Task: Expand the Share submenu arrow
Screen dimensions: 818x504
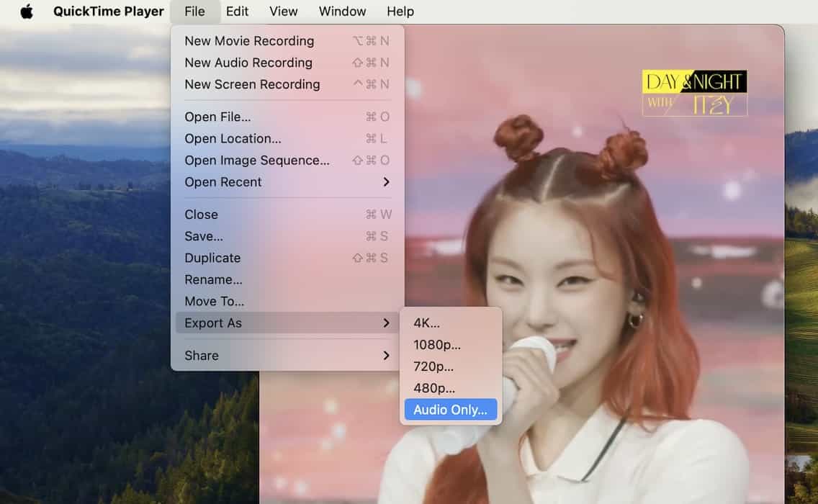Action: (x=386, y=356)
